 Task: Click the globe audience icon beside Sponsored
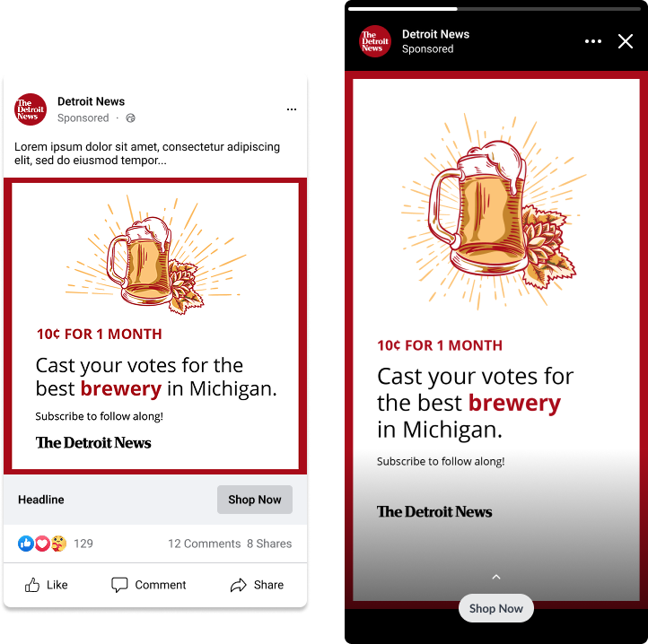coord(131,118)
